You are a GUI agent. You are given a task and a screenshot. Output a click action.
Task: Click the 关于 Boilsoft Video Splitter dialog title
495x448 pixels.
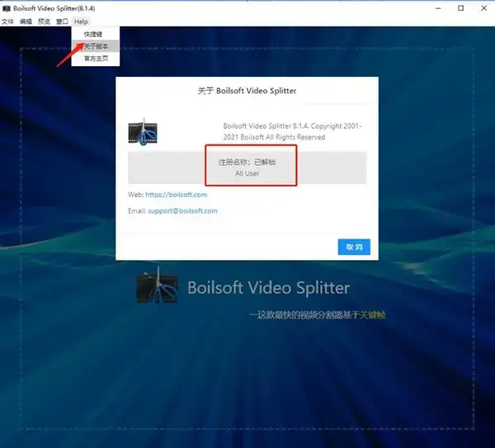point(247,91)
